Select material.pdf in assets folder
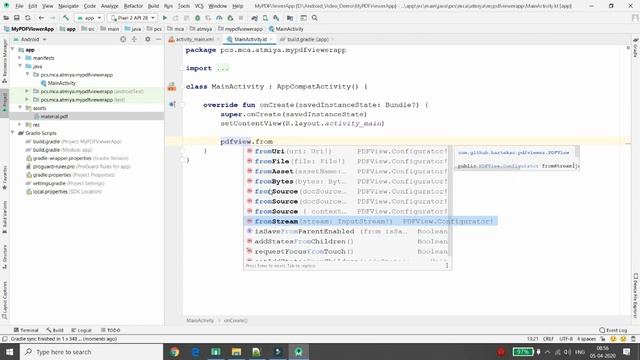This screenshot has height=360, width=640. tap(54, 116)
